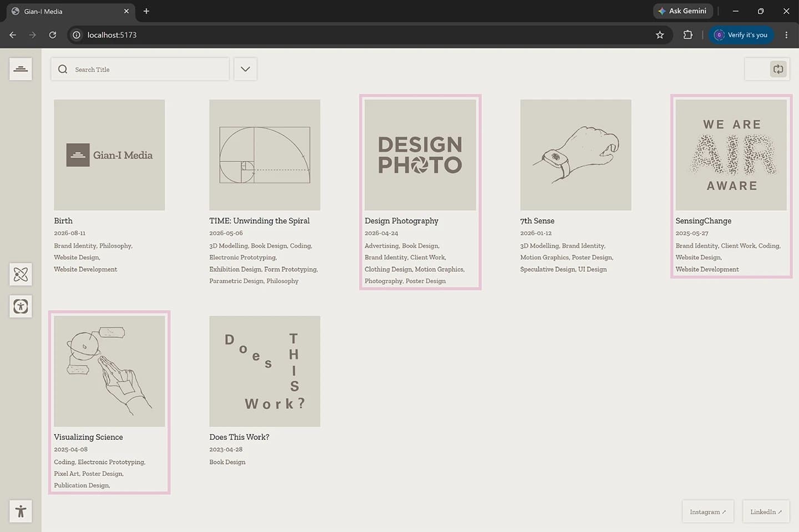Click 'Electronic Prototyping,' under TIME project

tap(243, 257)
